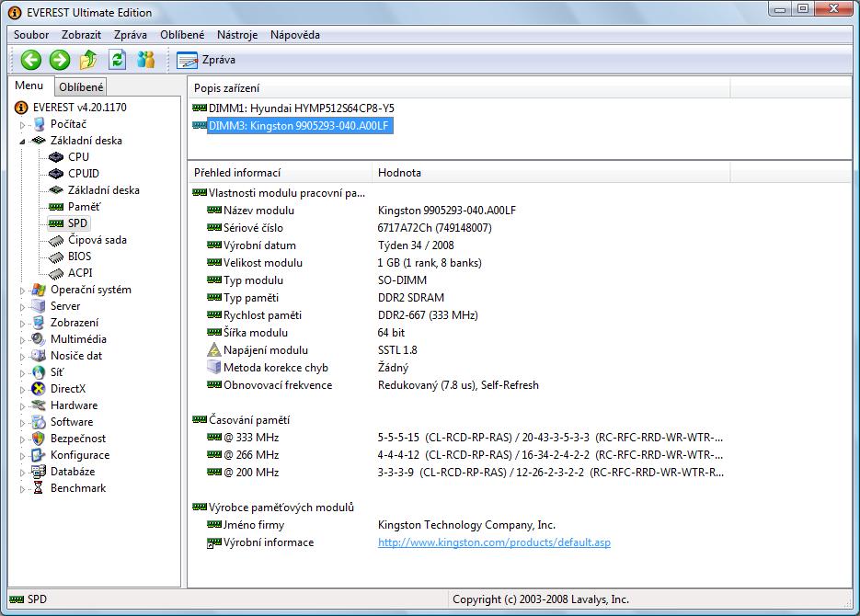Click the Software icon in tree
The height and width of the screenshot is (616, 860).
pos(39,421)
